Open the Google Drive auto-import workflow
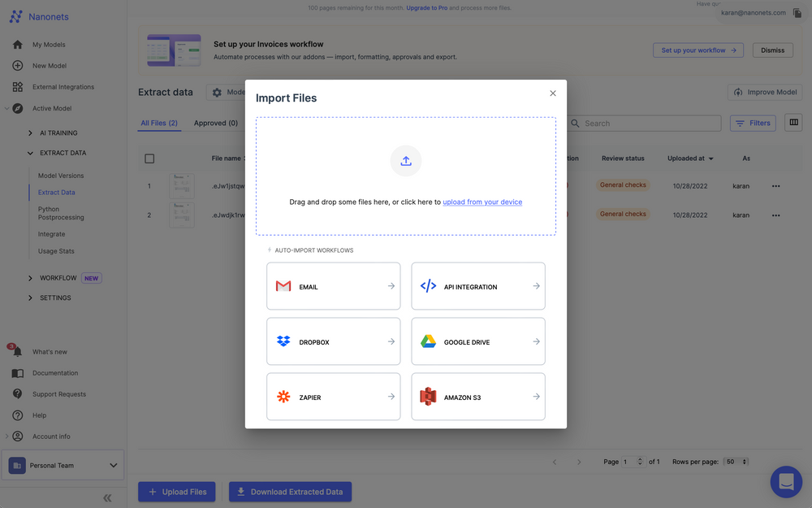This screenshot has height=508, width=812. (x=477, y=341)
